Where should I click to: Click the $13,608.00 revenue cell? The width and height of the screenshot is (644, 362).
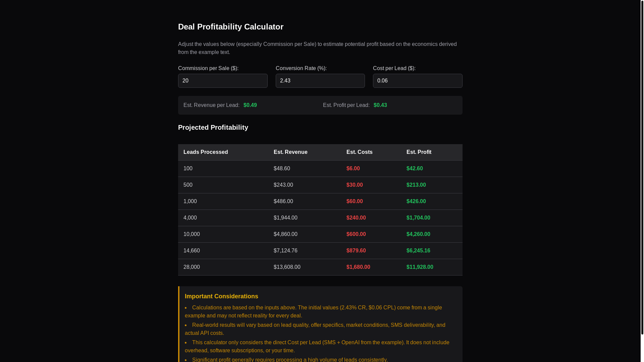305,267
